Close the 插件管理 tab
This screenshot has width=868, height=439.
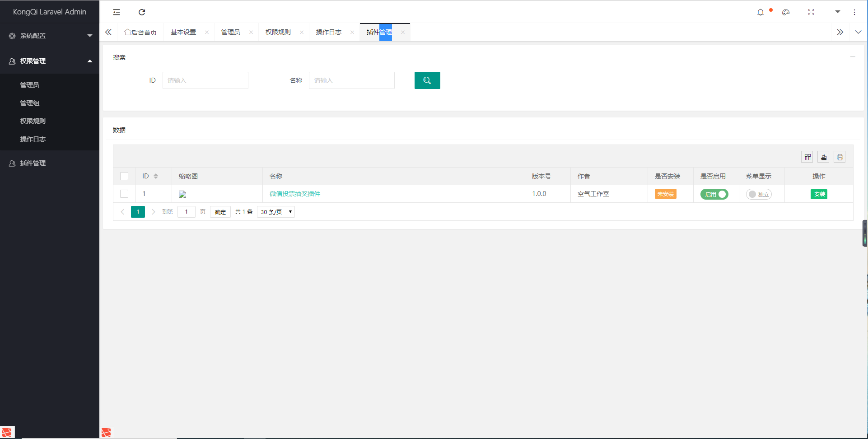click(403, 32)
